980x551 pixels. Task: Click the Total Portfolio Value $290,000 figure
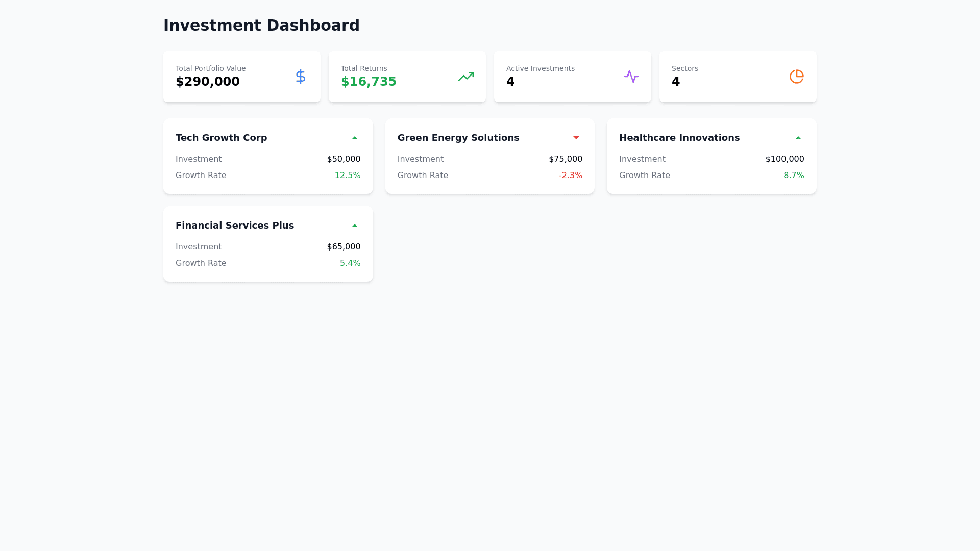[207, 82]
